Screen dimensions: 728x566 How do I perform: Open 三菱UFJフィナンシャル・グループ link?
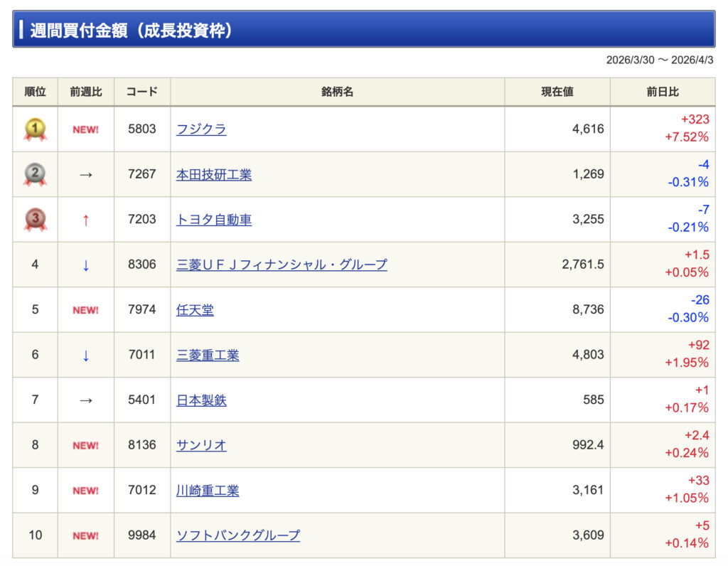point(282,265)
